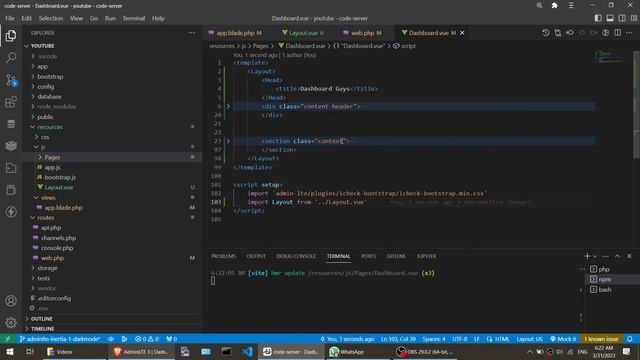
Task: Click the browser zoom magnifier icon
Action: pyautogui.click(x=539, y=5)
